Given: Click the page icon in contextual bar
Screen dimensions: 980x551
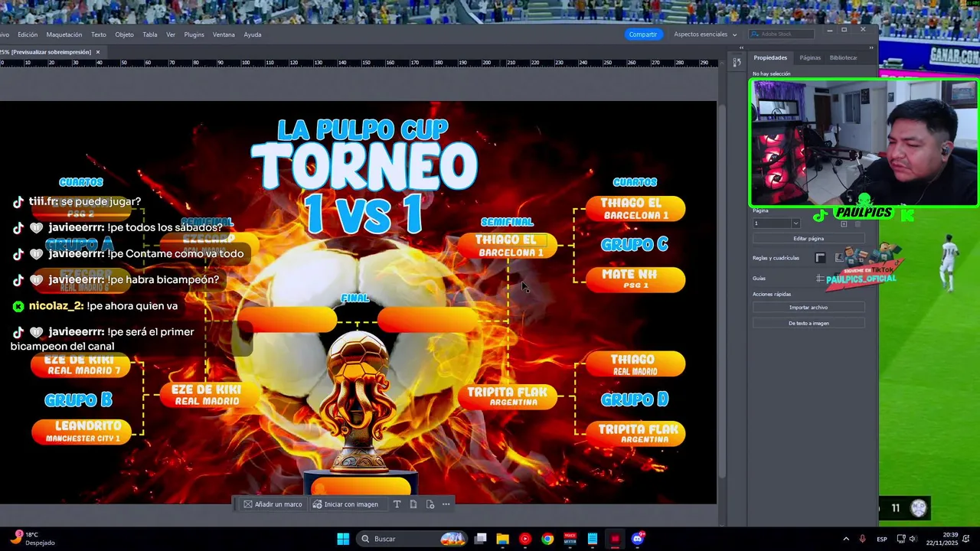Looking at the screenshot, I should (x=413, y=504).
